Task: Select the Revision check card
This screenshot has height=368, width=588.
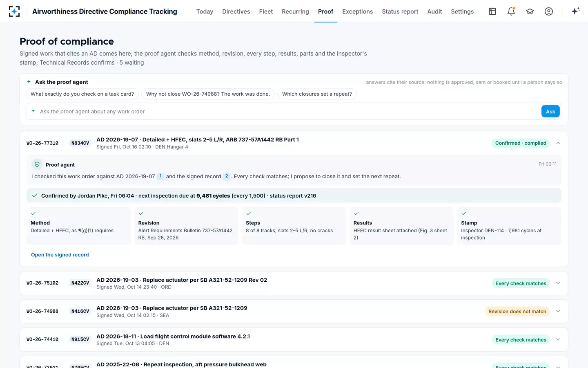Action: point(186,226)
